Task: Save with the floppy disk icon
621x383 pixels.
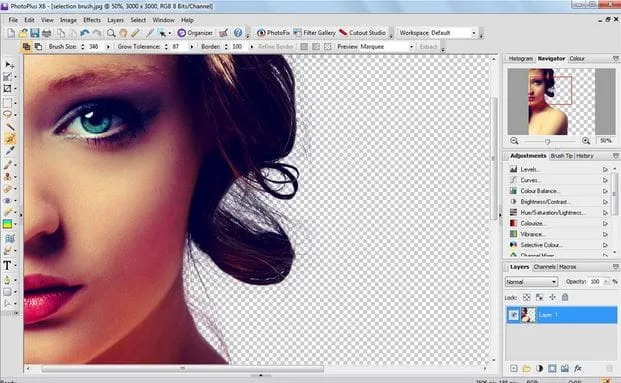Action: pos(35,33)
